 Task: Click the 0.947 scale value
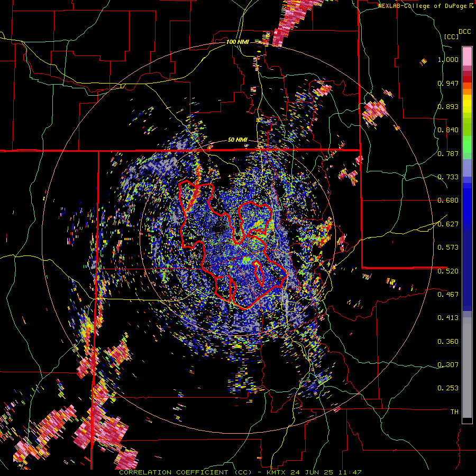448,83
